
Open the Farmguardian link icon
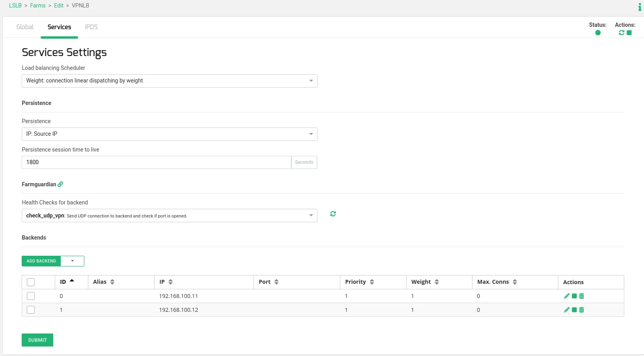60,184
